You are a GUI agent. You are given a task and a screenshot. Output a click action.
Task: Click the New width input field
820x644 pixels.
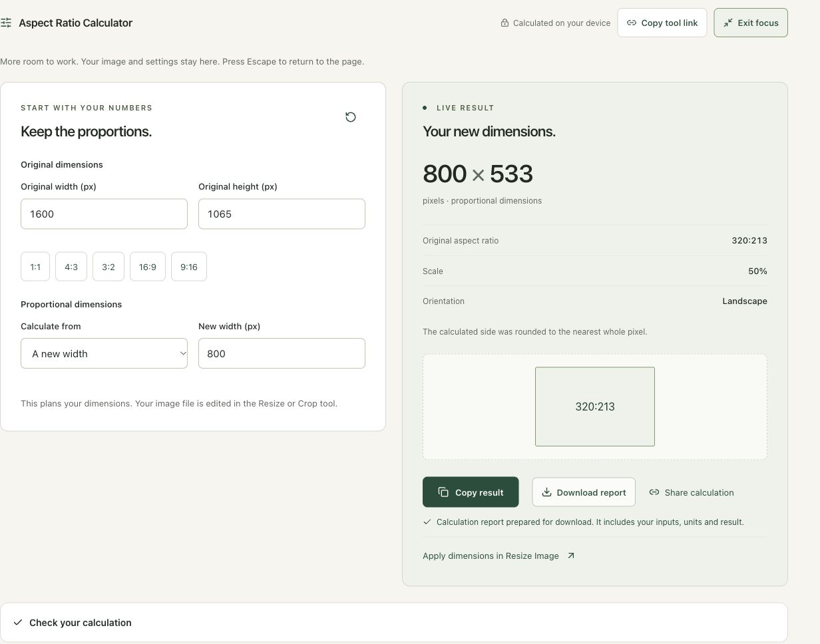tap(282, 353)
